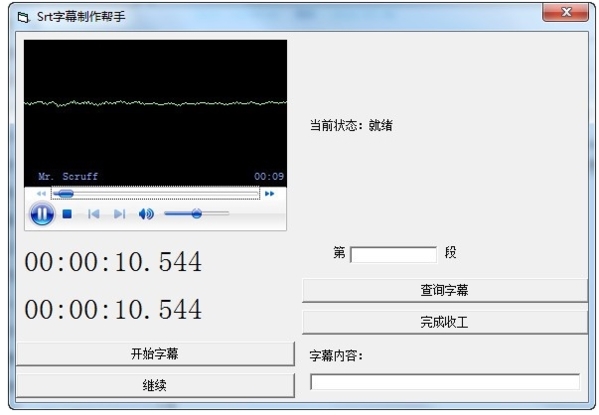Click the 查询字幕 button
Screen dimensions: 599x415
pyautogui.click(x=445, y=290)
